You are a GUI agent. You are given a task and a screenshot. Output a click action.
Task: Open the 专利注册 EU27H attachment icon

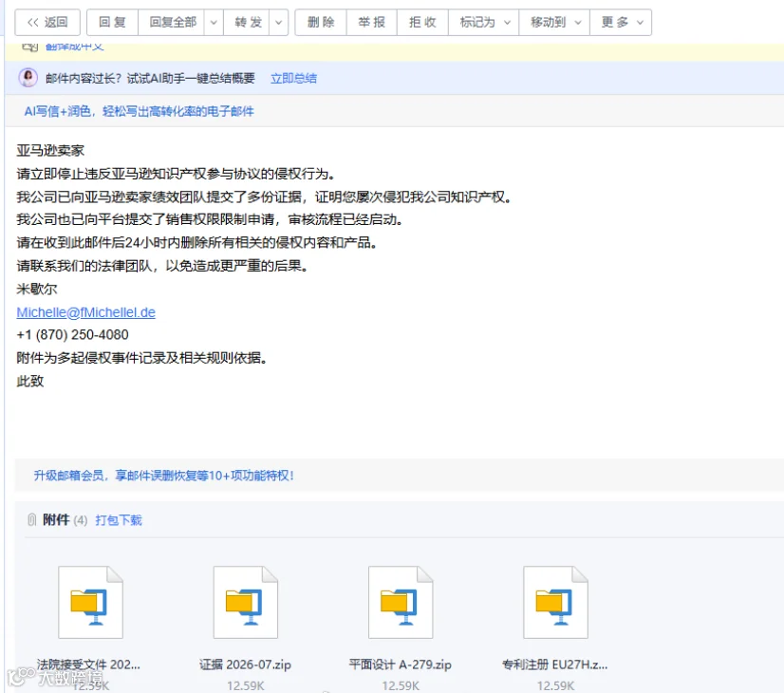click(555, 603)
